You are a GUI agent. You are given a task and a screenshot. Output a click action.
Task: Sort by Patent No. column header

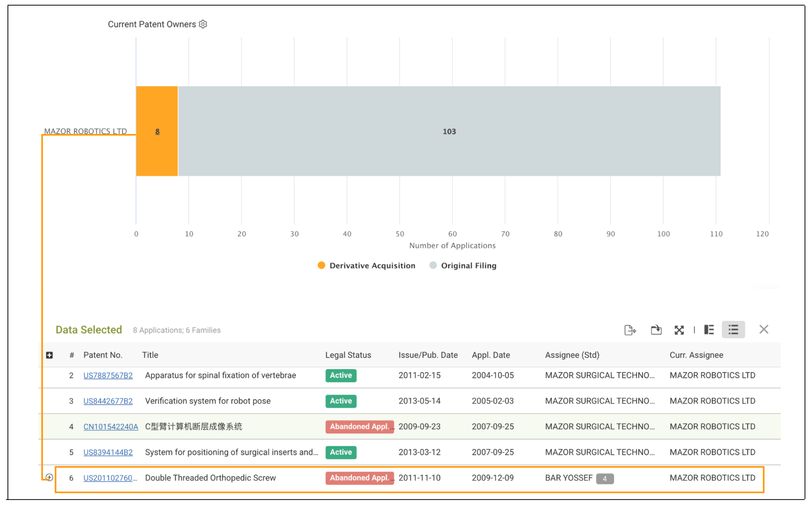103,355
